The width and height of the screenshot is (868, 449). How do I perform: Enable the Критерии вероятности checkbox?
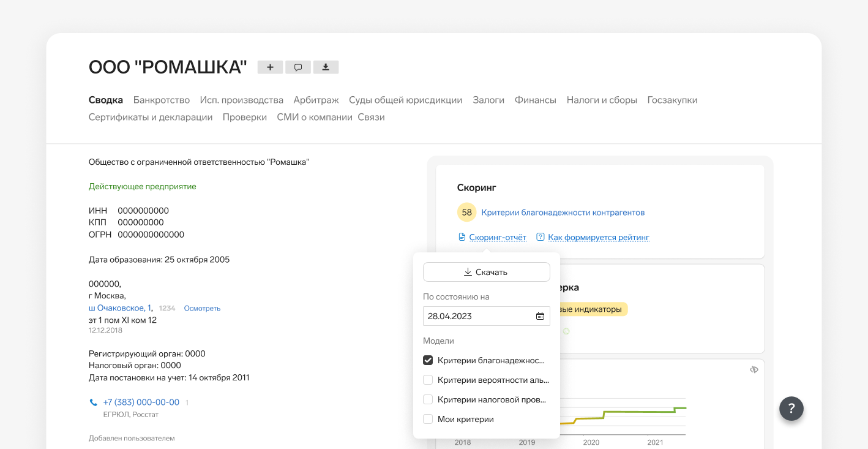[x=428, y=380]
